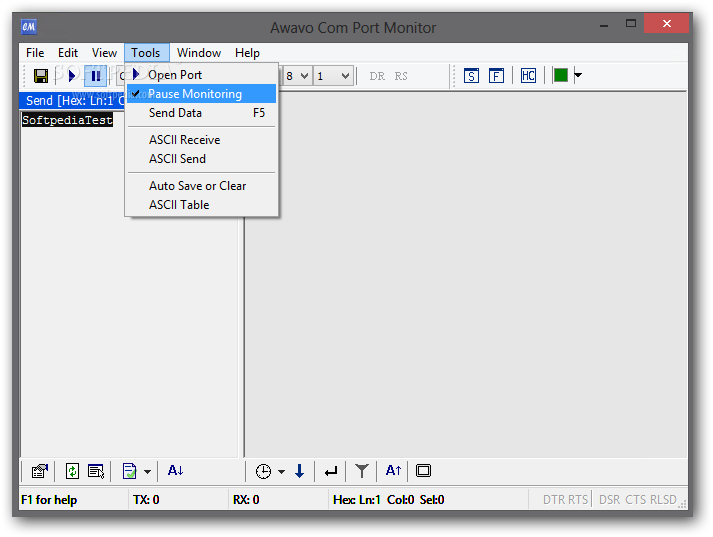This screenshot has width=713, height=537.
Task: Choose Open Port from Tools menu
Action: [x=201, y=75]
